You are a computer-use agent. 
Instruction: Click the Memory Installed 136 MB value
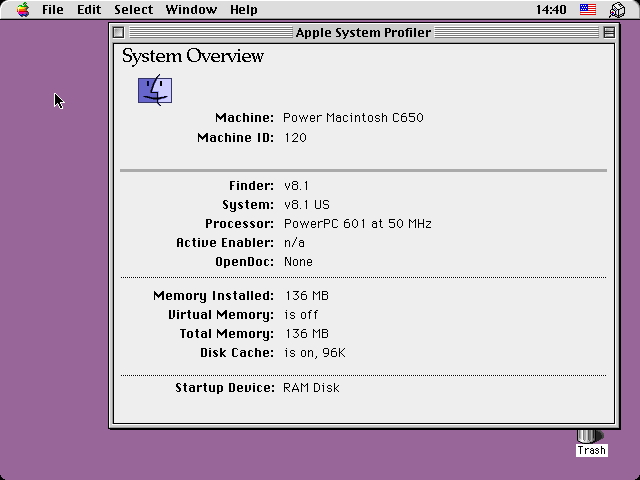(x=307, y=296)
